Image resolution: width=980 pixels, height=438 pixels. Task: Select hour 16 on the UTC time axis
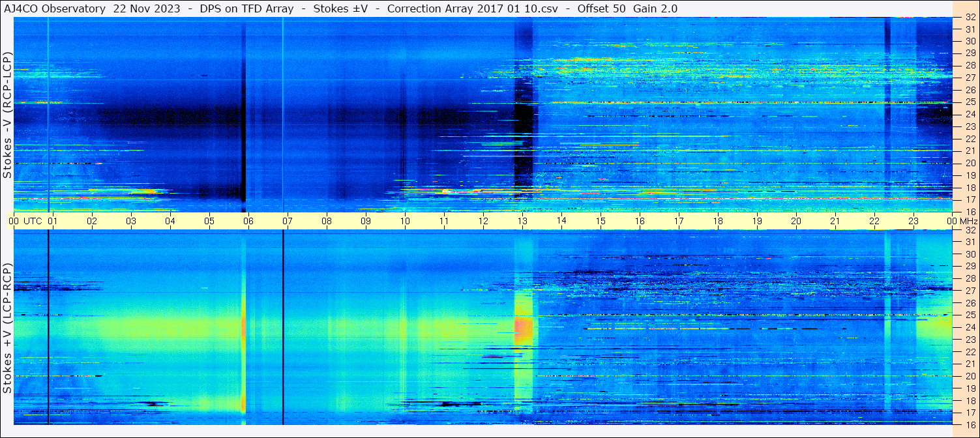coord(640,221)
